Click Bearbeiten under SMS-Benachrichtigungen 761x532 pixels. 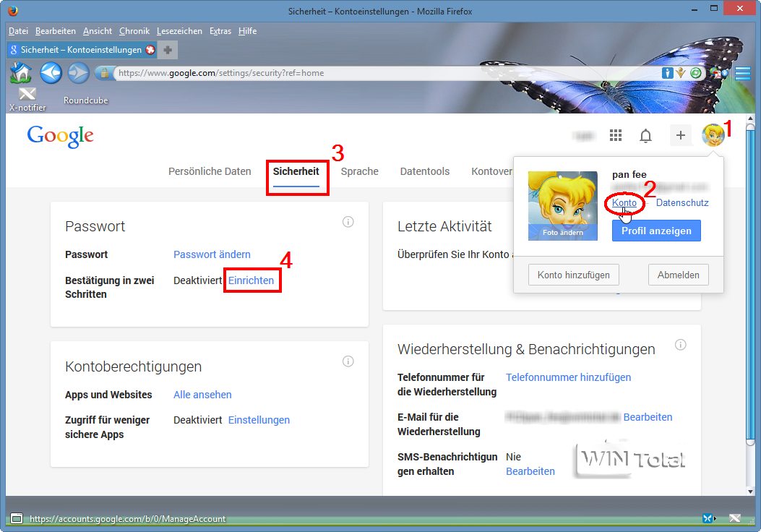click(530, 471)
